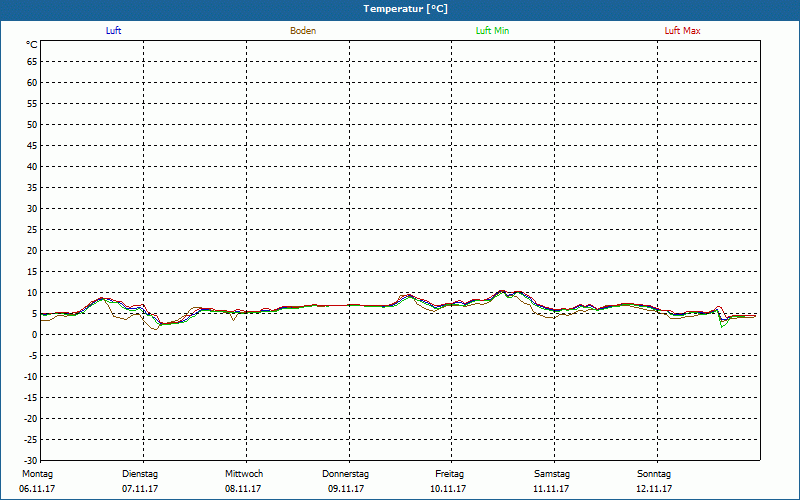Click the Luft legend label
The width and height of the screenshot is (800, 500).
pos(113,31)
